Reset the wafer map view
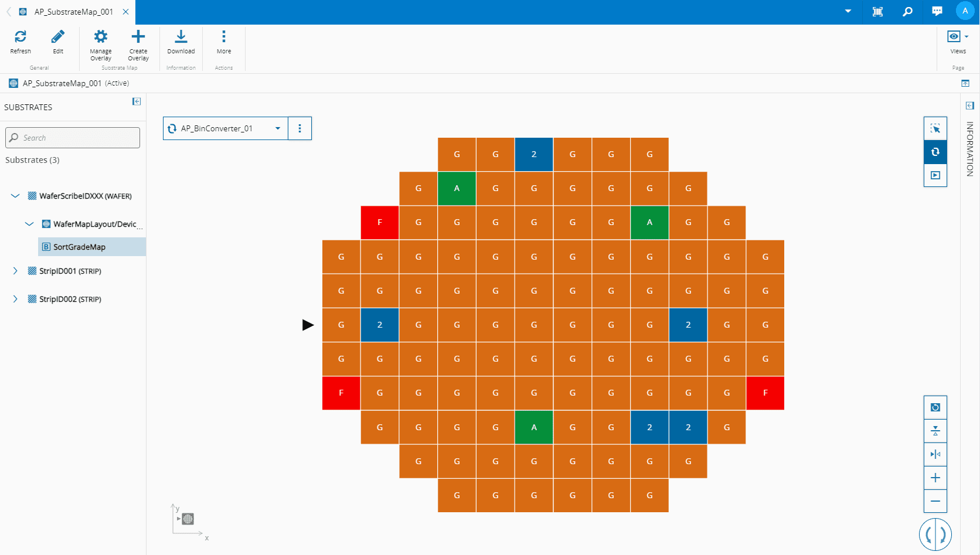The height and width of the screenshot is (555, 980). click(935, 407)
